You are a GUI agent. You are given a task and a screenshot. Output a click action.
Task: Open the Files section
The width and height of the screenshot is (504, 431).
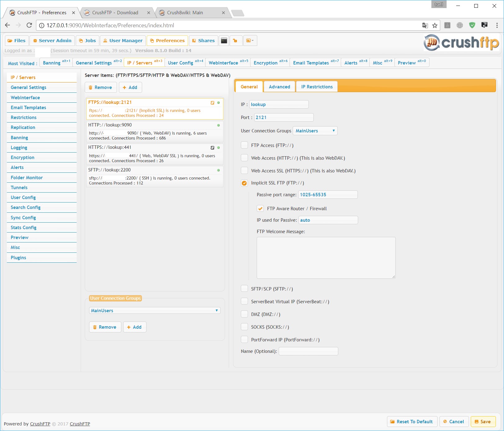point(17,41)
